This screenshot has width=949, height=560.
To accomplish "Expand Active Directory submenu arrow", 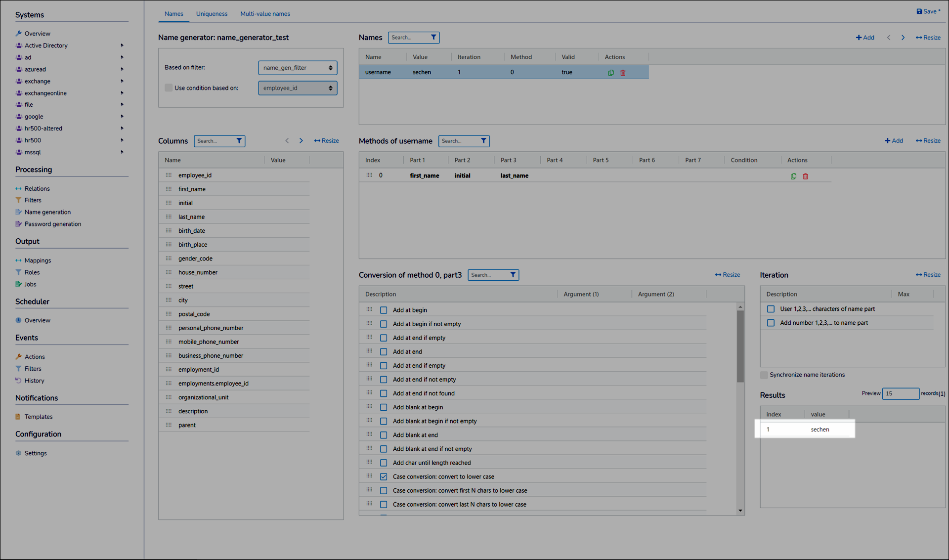I will 122,45.
